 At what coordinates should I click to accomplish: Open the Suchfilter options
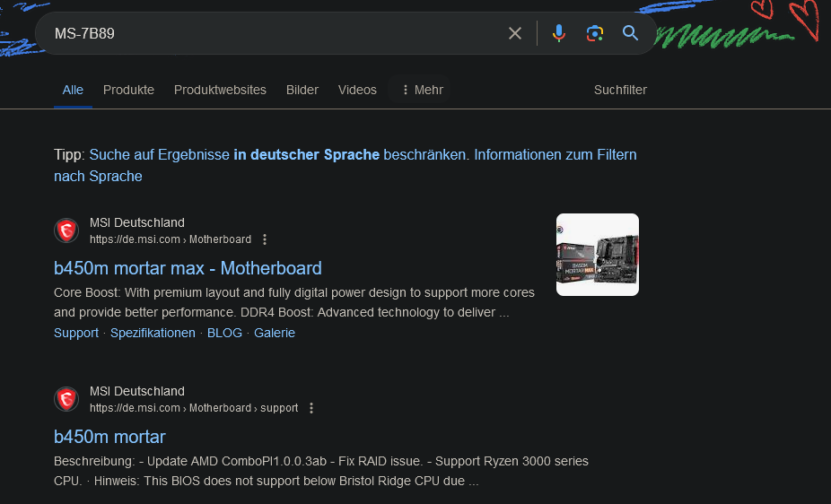620,90
